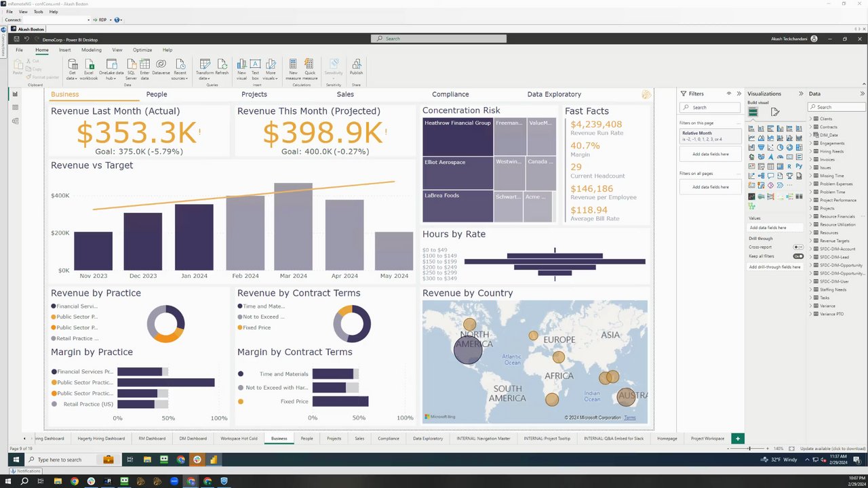This screenshot has height=488, width=868.
Task: Toggle the Cross-report switch
Action: tap(798, 247)
